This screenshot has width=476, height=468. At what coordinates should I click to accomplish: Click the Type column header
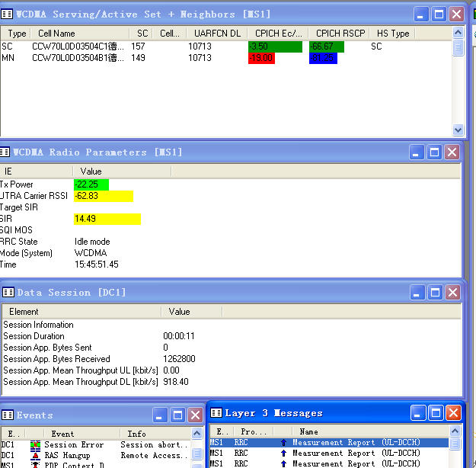tap(16, 34)
